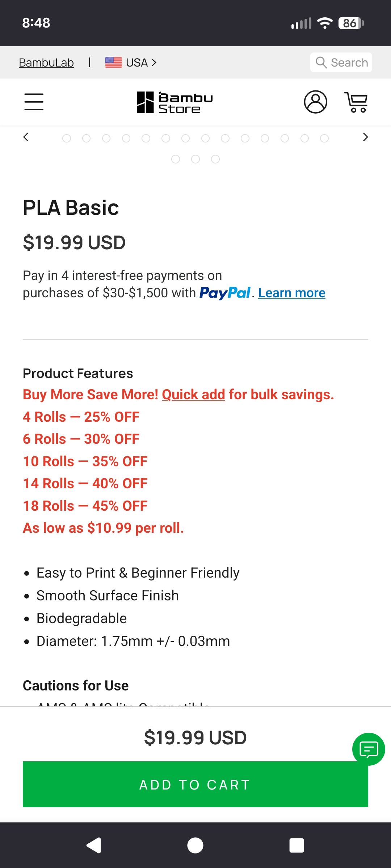Click into the Search field
Viewport: 391px width, 868px height.
click(x=341, y=63)
